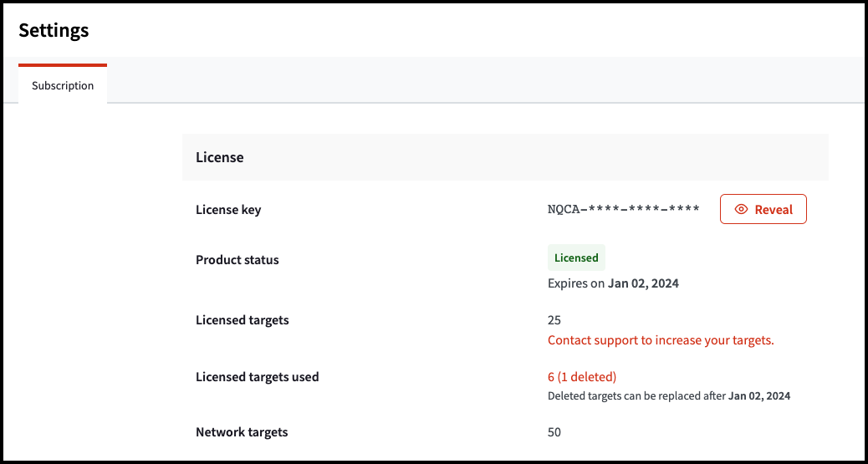Click the Product status label

tap(237, 260)
